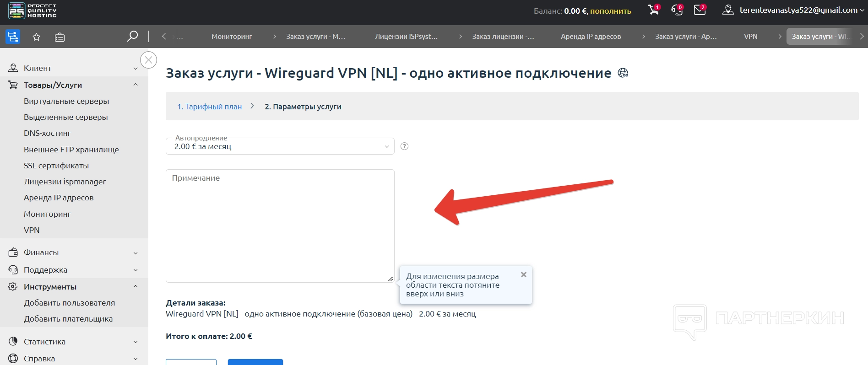Expand the Справка menu section

[136, 359]
